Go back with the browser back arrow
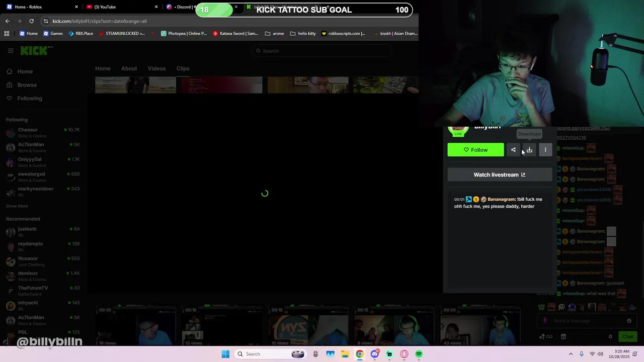This screenshot has width=644, height=362. pos(7,21)
